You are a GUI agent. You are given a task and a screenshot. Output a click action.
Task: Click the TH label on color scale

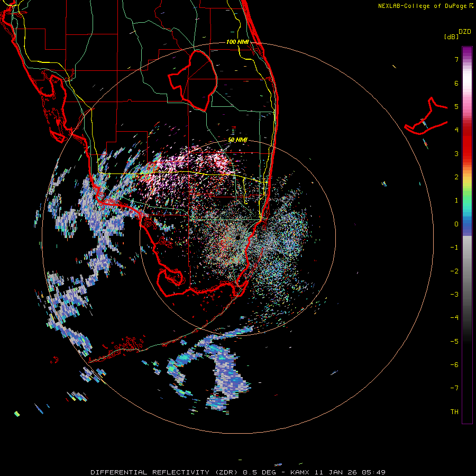[454, 412]
